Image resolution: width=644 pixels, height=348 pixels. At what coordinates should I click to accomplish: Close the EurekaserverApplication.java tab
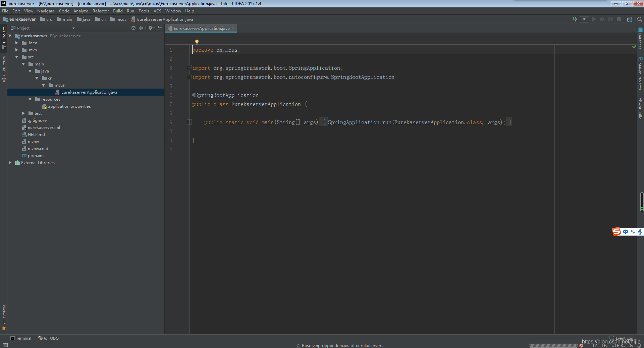(233, 28)
